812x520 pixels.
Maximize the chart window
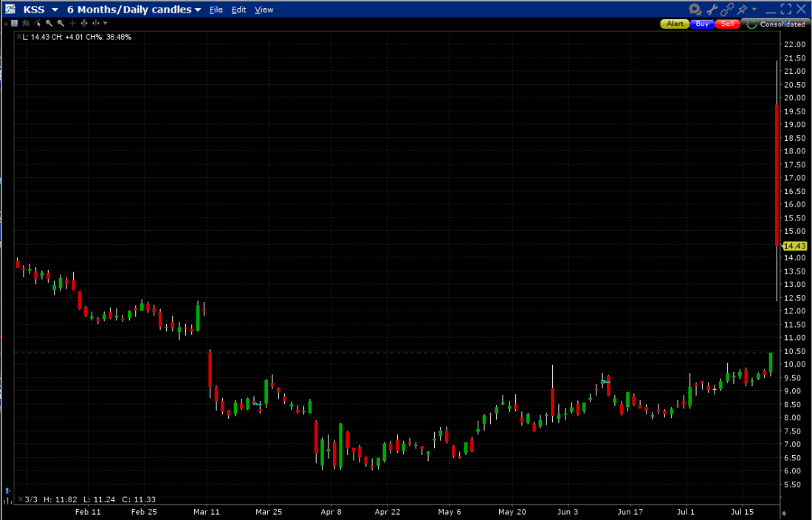click(785, 10)
